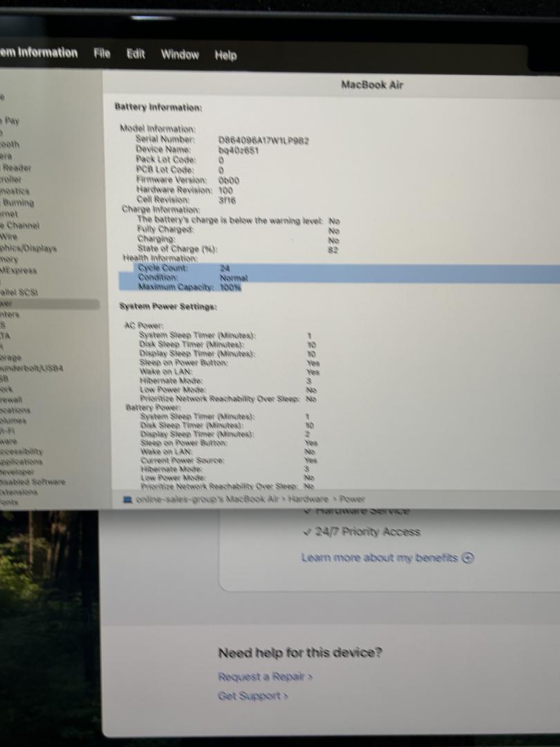The height and width of the screenshot is (747, 560).
Task: Click Hardware in the path bar
Action: click(x=308, y=499)
